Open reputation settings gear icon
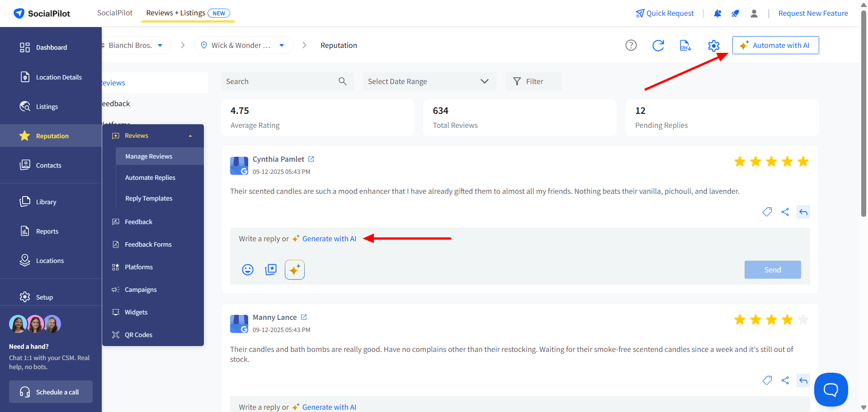The width and height of the screenshot is (868, 412). 713,45
